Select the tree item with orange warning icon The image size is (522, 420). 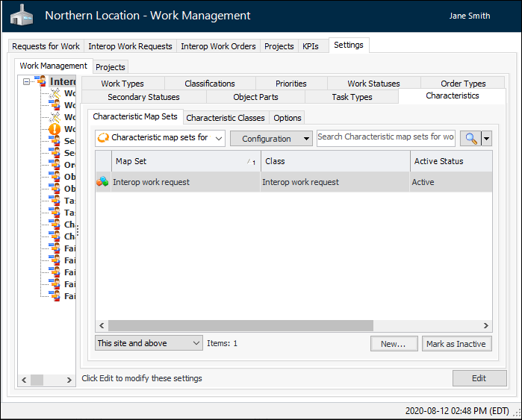click(55, 129)
